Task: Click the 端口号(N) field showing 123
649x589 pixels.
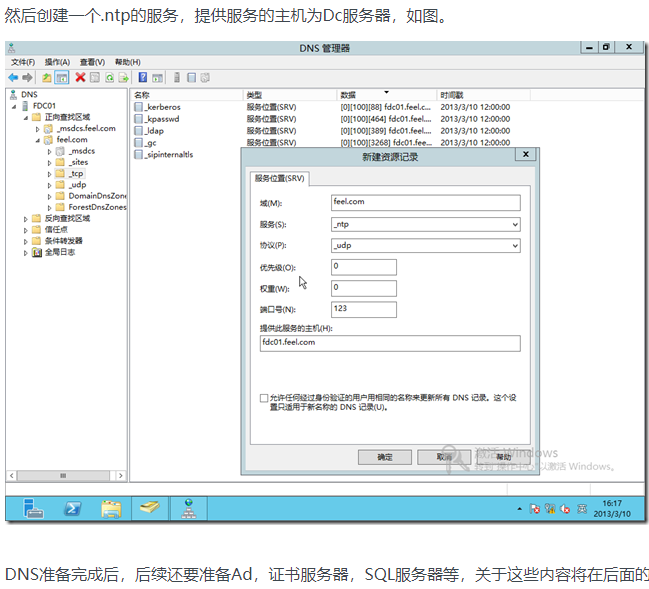Action: click(x=364, y=310)
